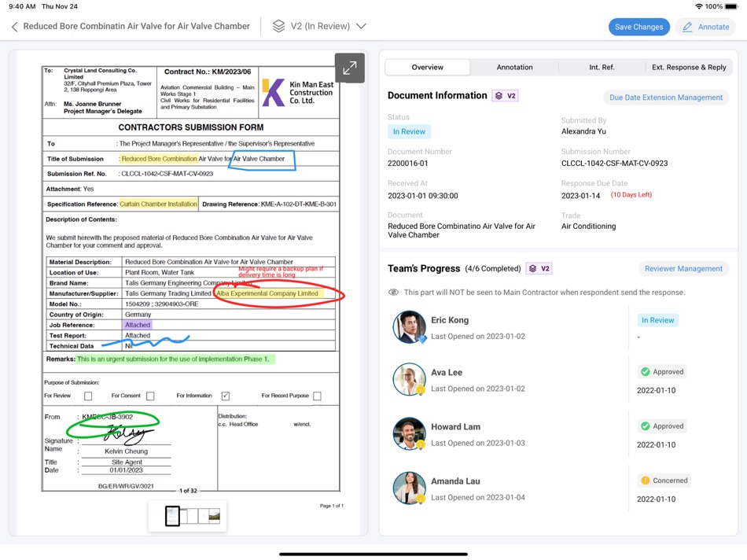Viewport: 747px width, 560px height.
Task: Click the layers version icon in header
Action: click(x=278, y=26)
